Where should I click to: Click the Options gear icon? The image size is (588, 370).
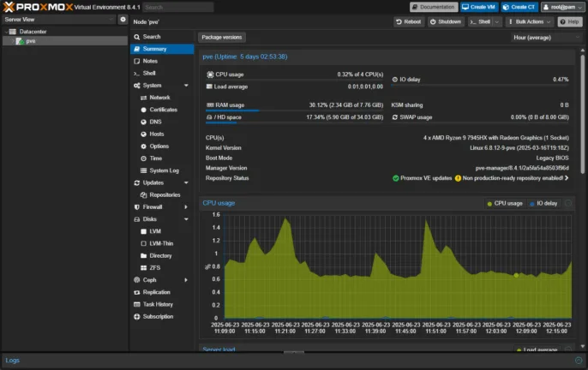tap(143, 146)
